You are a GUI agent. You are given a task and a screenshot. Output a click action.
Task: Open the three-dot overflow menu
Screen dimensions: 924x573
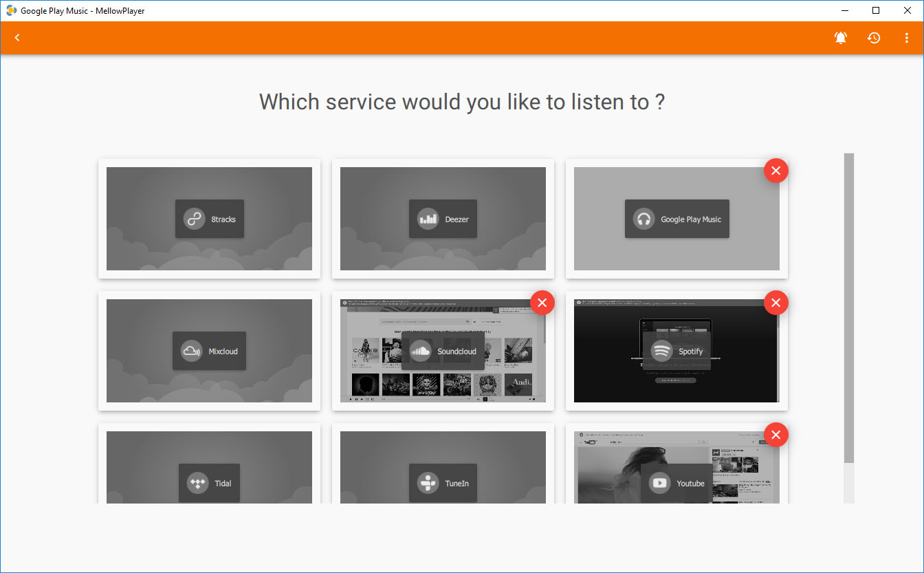[x=907, y=38]
